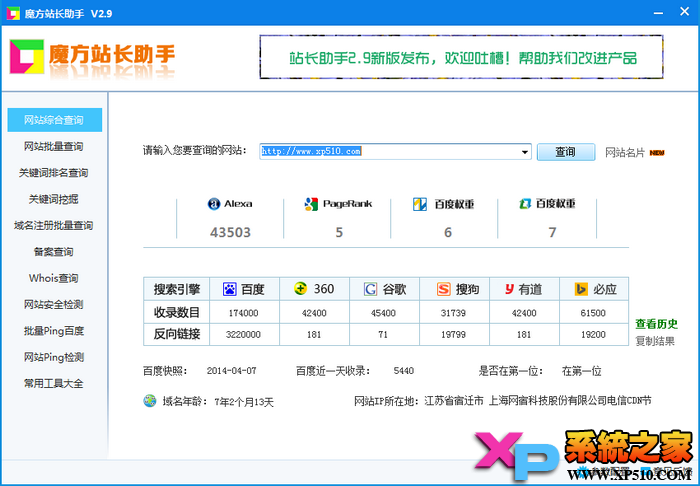Open the 网站名片 link
Image resolution: width=700 pixels, height=486 pixels.
click(x=625, y=153)
